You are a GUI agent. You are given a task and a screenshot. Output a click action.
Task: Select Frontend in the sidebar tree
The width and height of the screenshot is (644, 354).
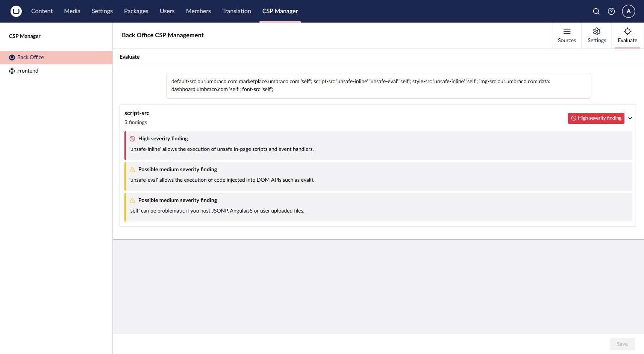[x=56, y=71]
